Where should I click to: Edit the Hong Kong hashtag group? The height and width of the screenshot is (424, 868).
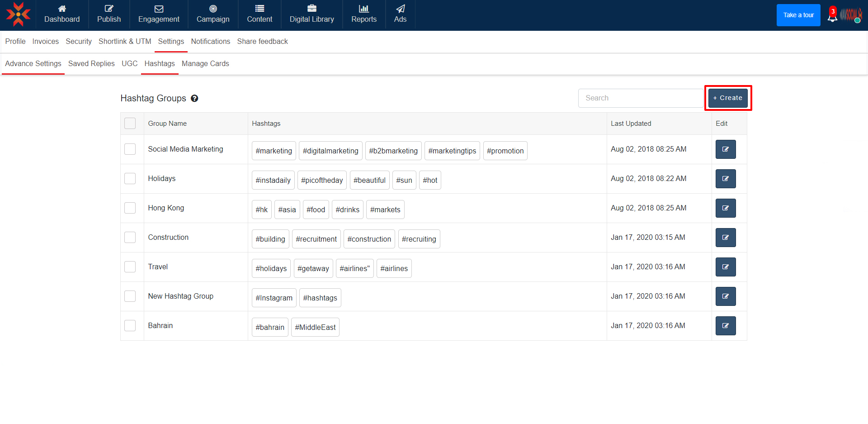pyautogui.click(x=725, y=208)
